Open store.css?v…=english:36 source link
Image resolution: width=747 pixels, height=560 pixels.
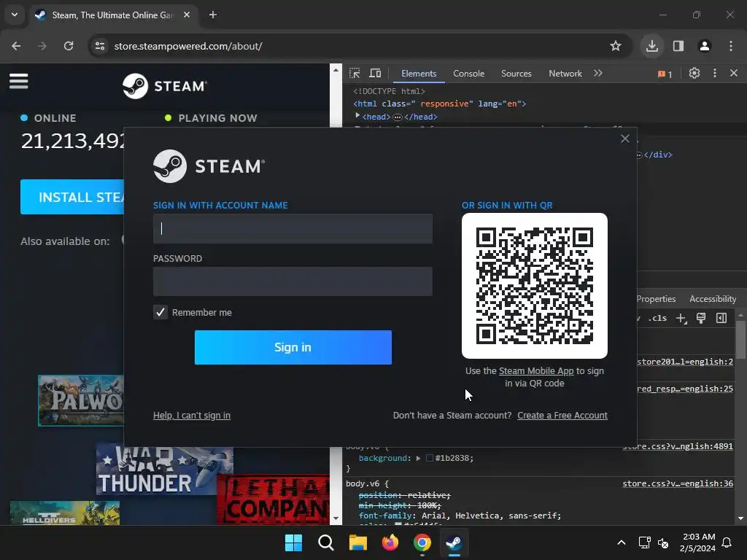click(x=678, y=483)
